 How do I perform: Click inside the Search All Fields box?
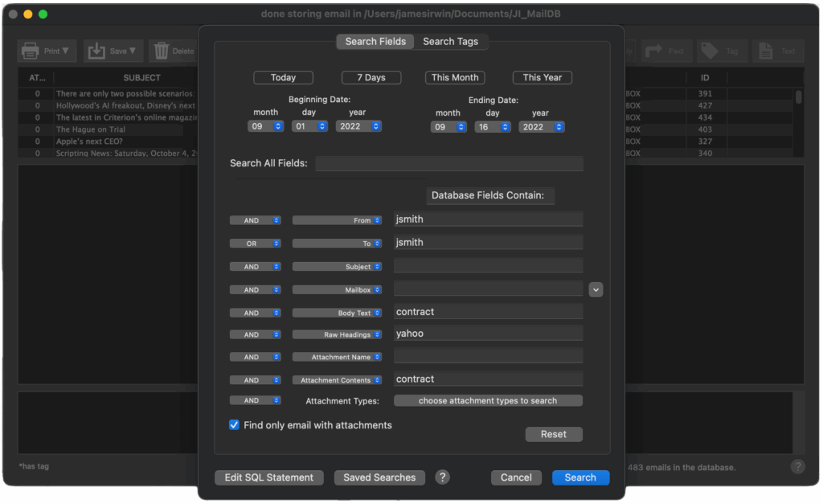tap(449, 163)
